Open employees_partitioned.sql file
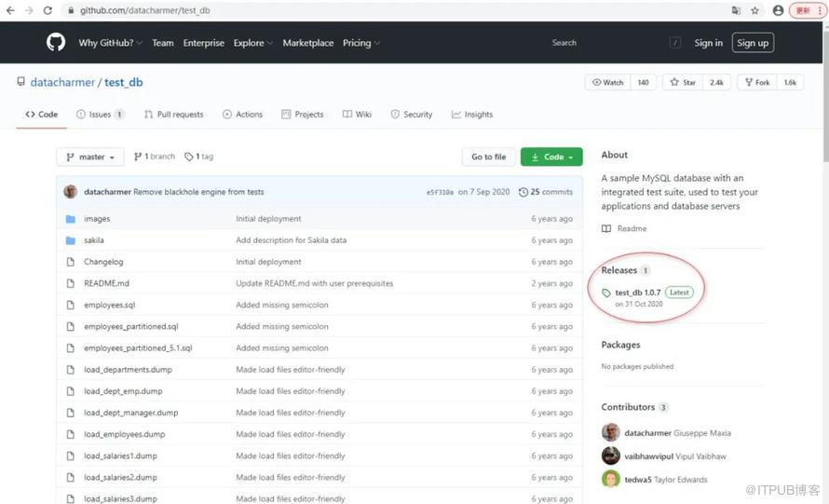 131,327
